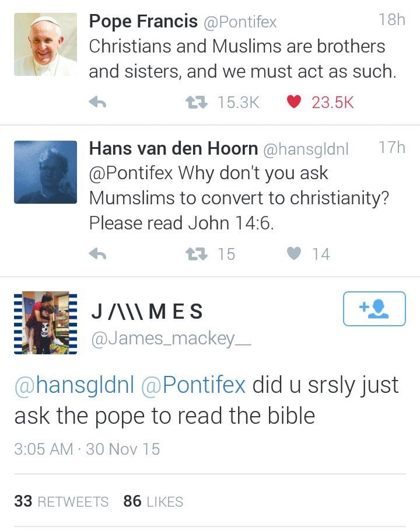Follow James Mackey with add-user button

(374, 309)
